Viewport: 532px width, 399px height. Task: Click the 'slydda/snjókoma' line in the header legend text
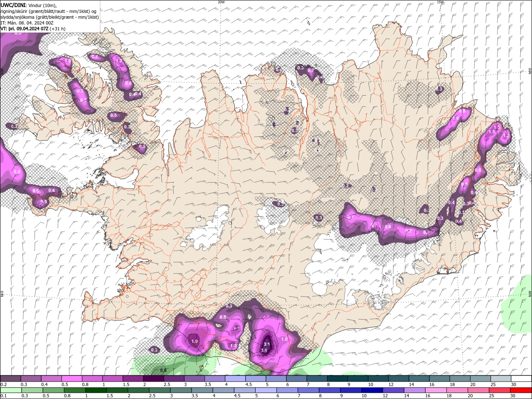pos(49,17)
